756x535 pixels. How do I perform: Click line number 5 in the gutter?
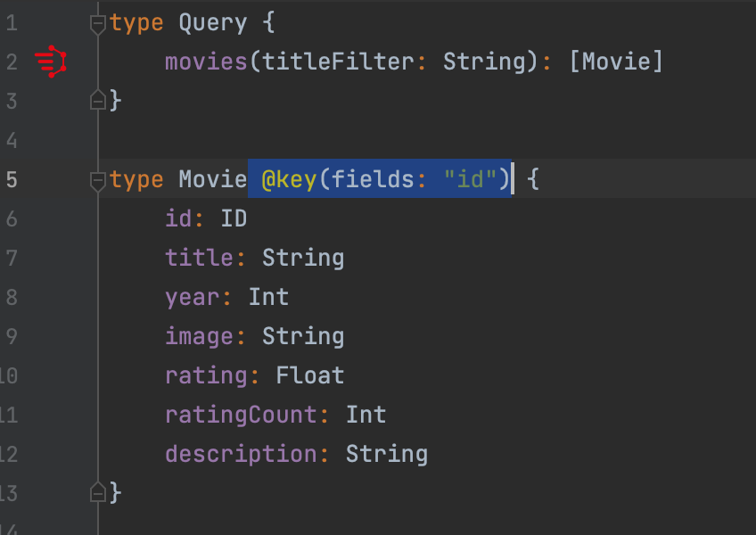tap(12, 179)
